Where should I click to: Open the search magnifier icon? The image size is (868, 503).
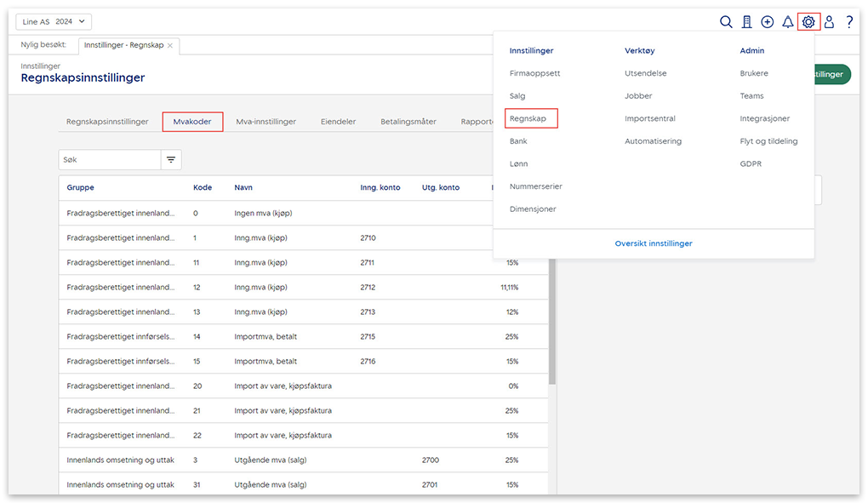pos(726,22)
